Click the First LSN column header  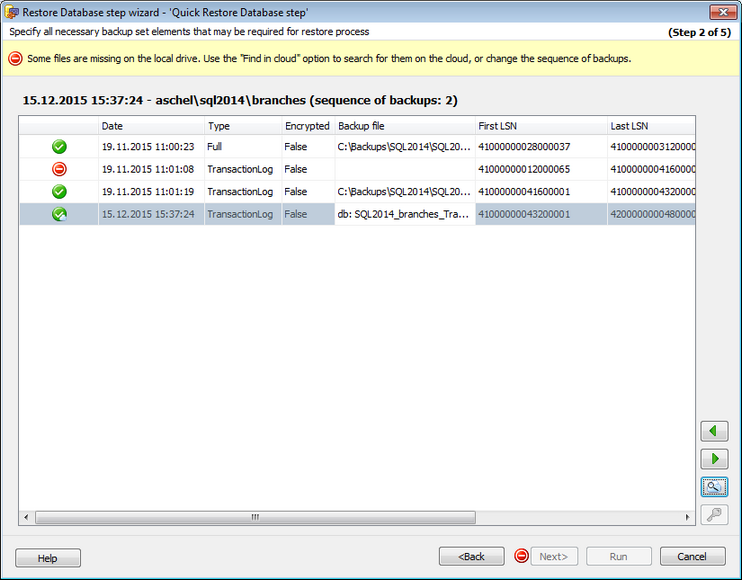point(540,126)
